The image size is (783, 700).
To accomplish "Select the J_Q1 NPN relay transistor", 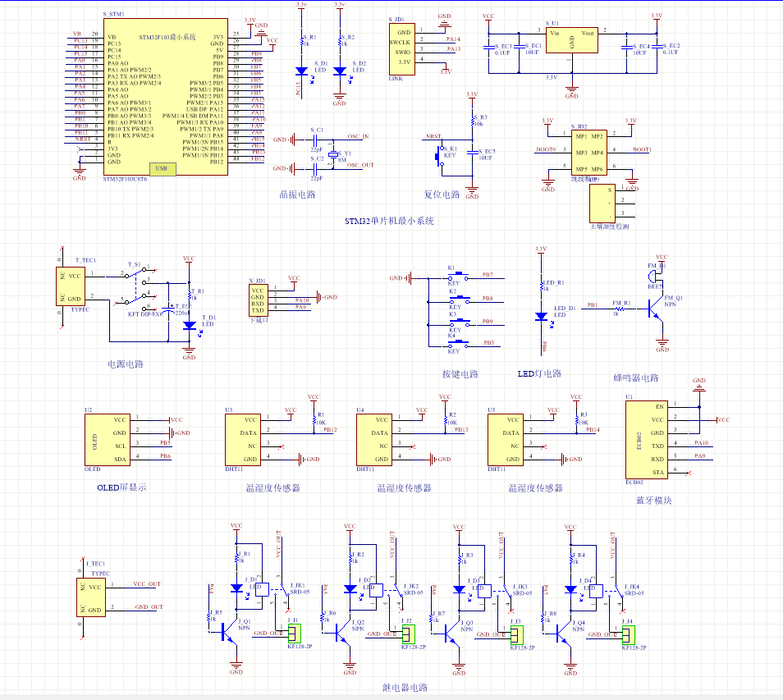I will (x=233, y=635).
